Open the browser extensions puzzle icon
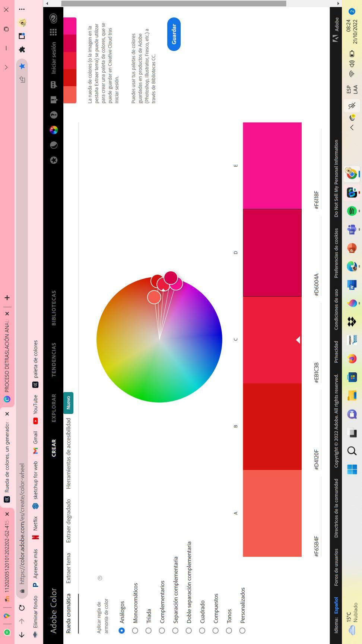The image size is (362, 644). tap(22, 49)
